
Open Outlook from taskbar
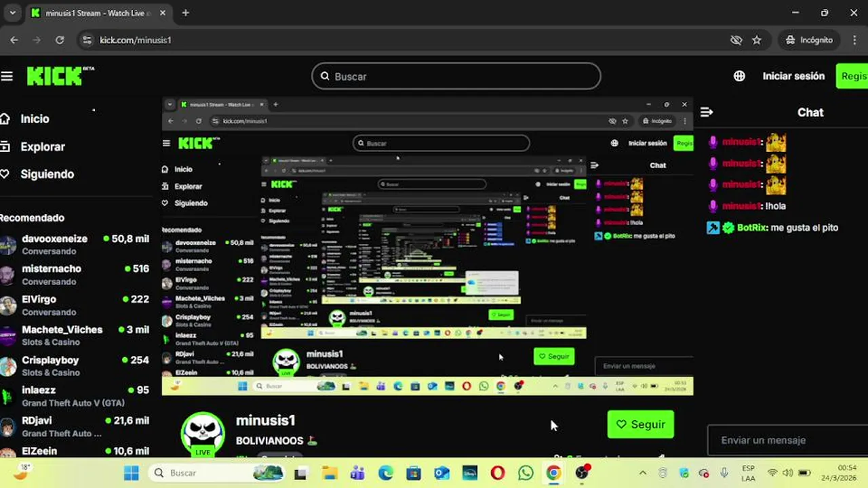tap(441, 472)
